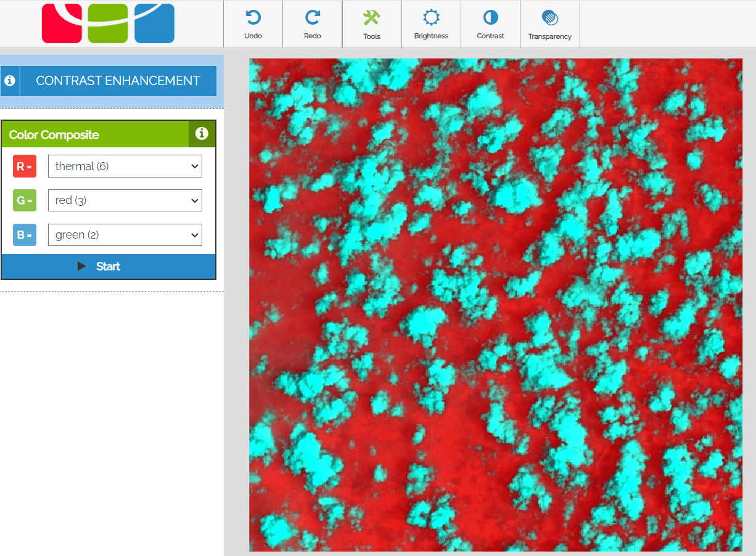Click the Redo arrow icon
Image resolution: width=756 pixels, height=556 pixels.
(x=313, y=18)
